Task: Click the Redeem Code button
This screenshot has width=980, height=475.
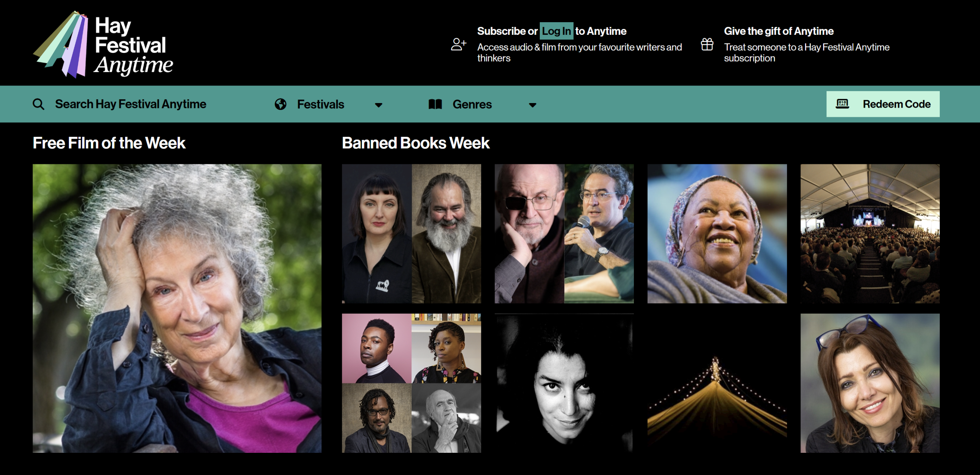Action: pos(883,104)
